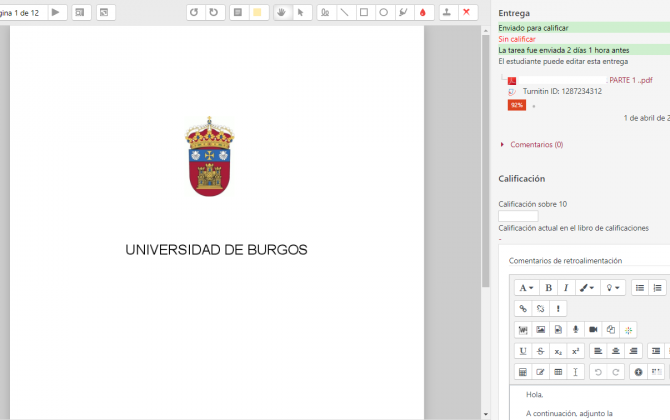670x420 pixels.
Task: Redo the last editor change
Action: click(616, 372)
